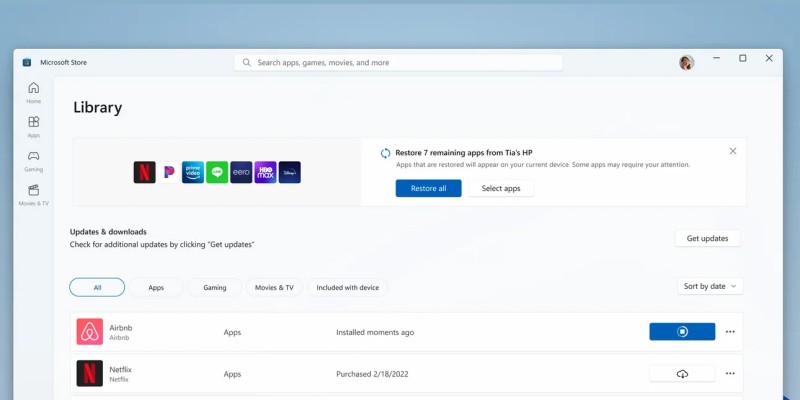The height and width of the screenshot is (400, 800).
Task: Click the Netflix app icon in list
Action: point(90,373)
